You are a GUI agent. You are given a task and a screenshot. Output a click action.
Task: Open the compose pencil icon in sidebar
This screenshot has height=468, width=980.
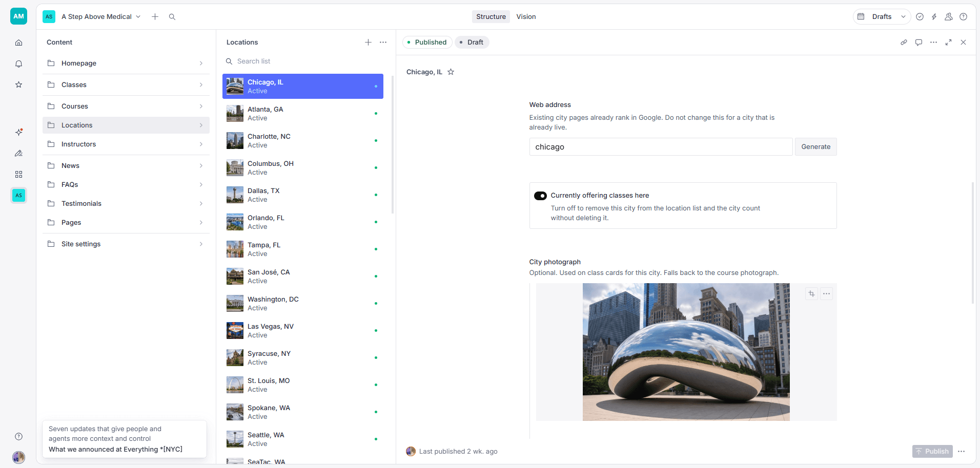18,153
